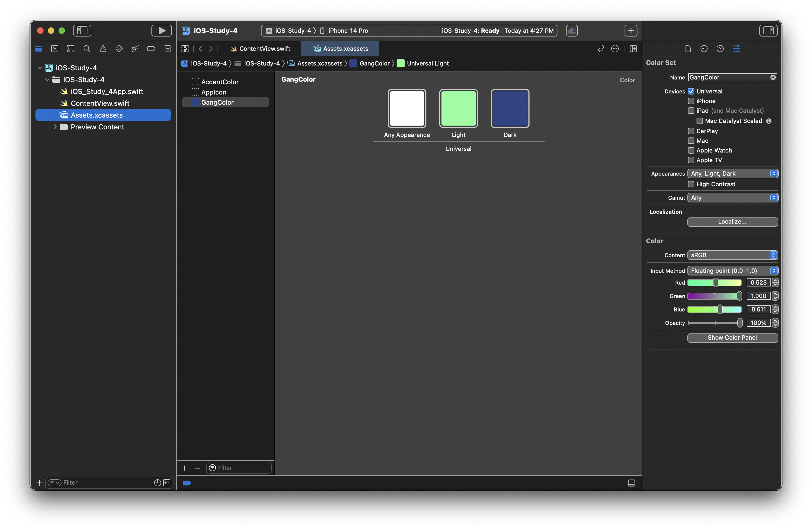This screenshot has height=530, width=812.
Task: Add an editor on the right
Action: coord(633,49)
